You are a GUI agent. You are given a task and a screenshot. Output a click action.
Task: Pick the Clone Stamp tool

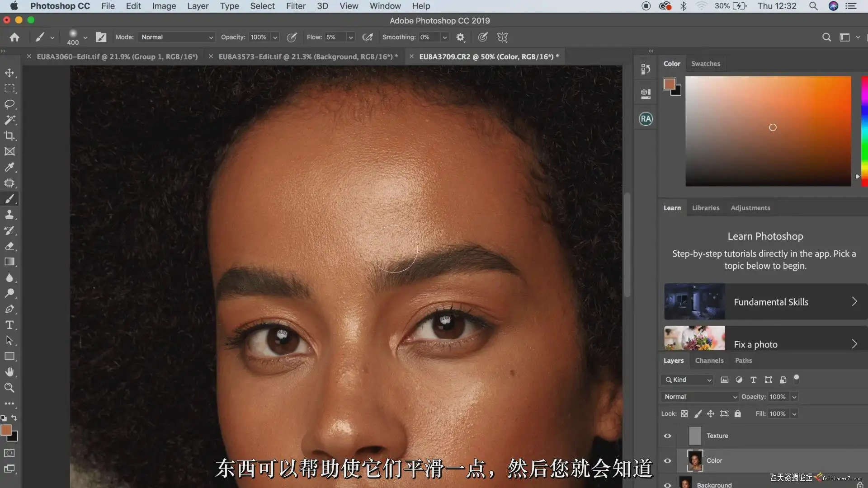[9, 215]
